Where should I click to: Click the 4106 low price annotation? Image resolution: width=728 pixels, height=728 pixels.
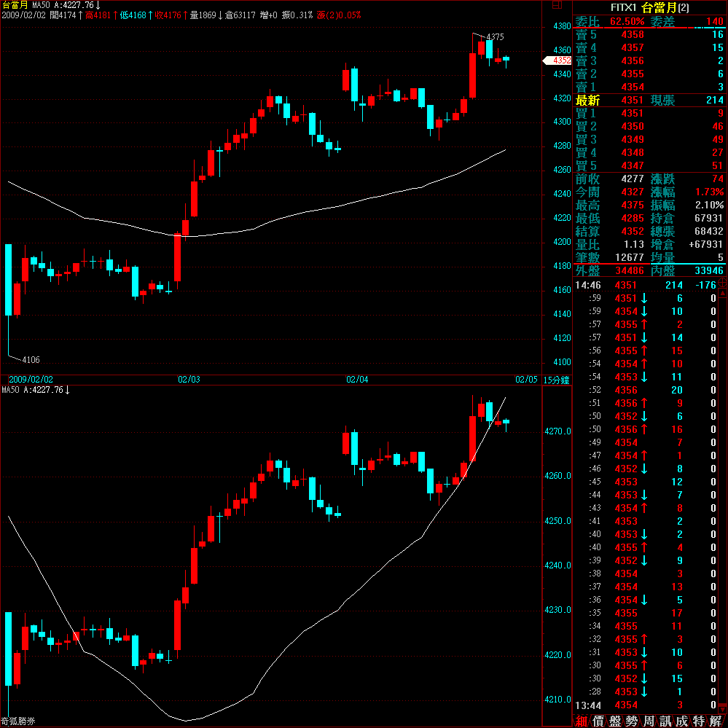[x=31, y=360]
